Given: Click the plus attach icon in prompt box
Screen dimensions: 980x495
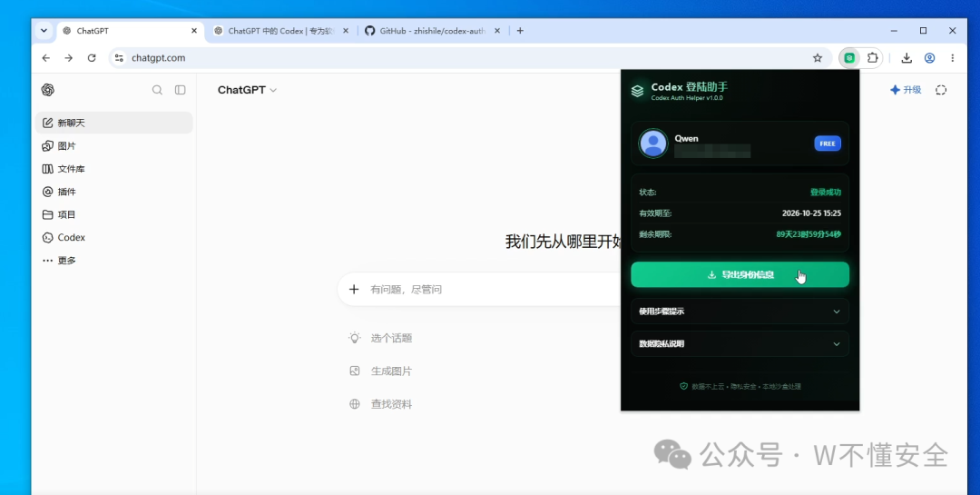Looking at the screenshot, I should pos(354,289).
